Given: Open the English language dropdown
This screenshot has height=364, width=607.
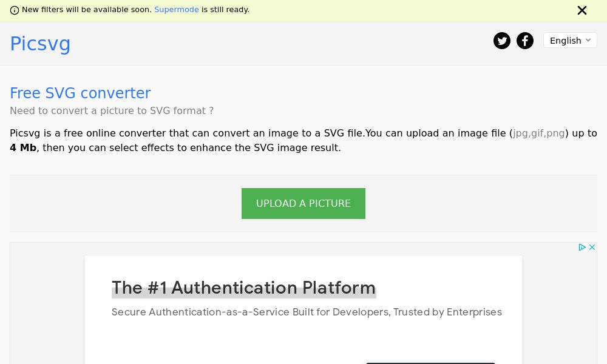Looking at the screenshot, I should coord(569,40).
